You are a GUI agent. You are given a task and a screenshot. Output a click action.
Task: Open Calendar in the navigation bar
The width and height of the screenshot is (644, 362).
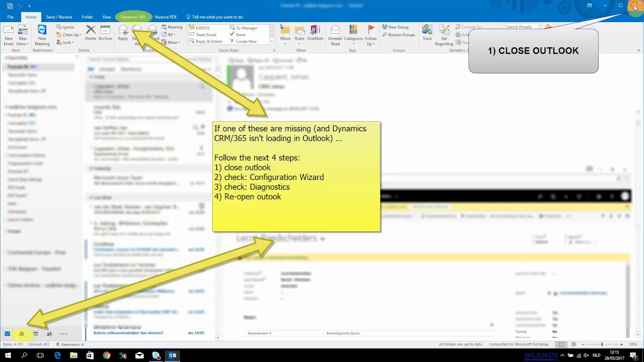35,334
